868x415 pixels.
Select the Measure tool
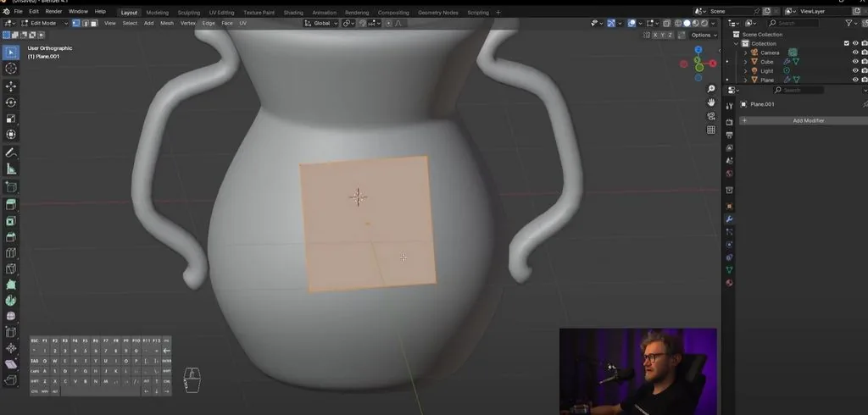pos(11,169)
